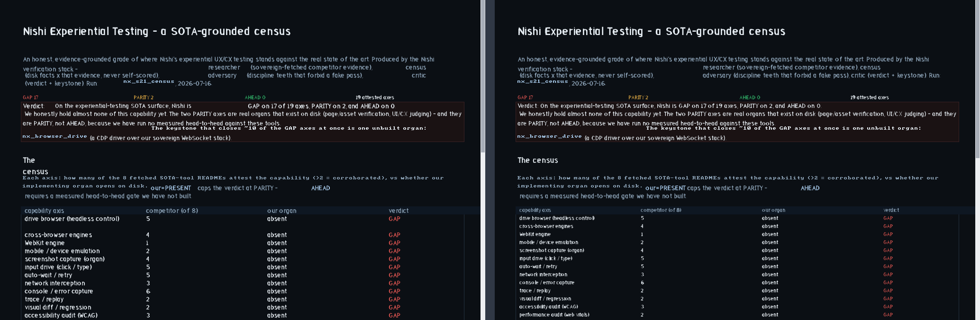Click 'The census' heading in right pane
This screenshot has height=320, width=980.
[537, 160]
